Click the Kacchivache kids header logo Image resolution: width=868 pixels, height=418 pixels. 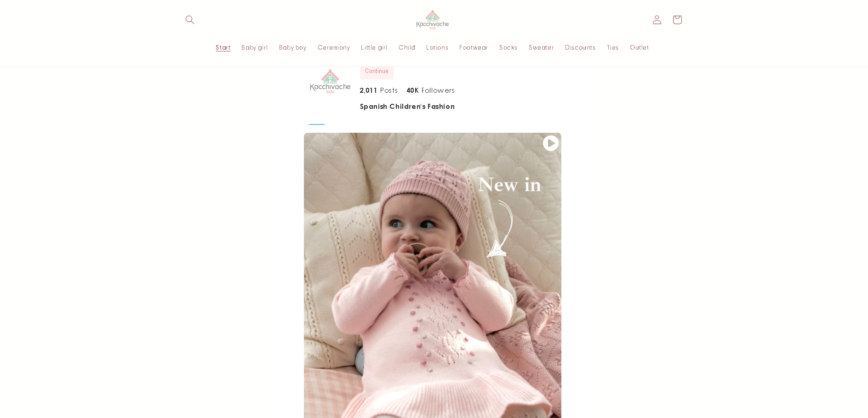433,20
